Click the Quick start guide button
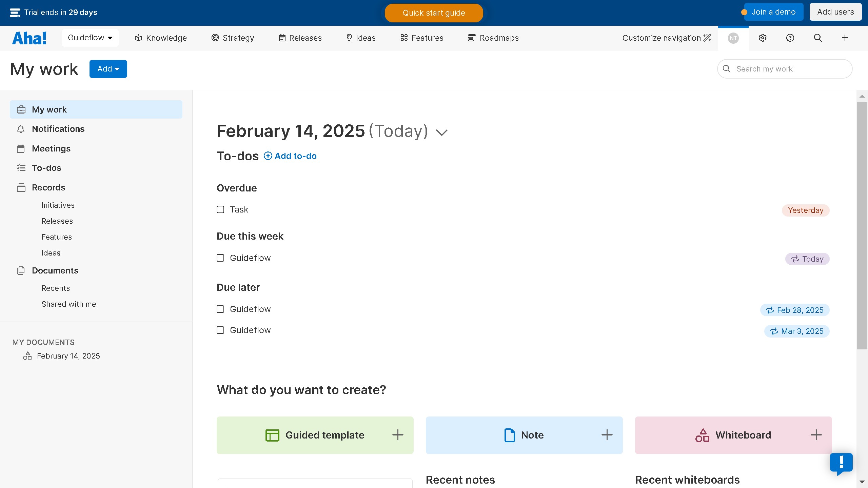868x488 pixels. pos(434,13)
